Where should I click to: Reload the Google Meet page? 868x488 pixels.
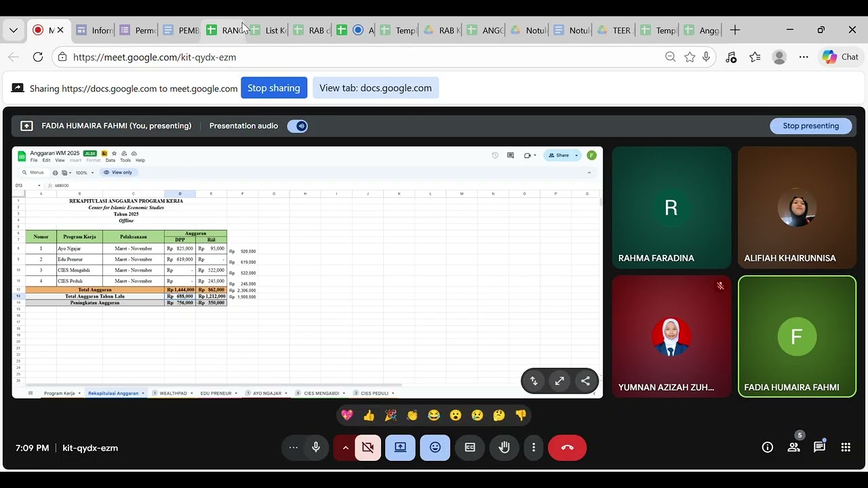(38, 57)
